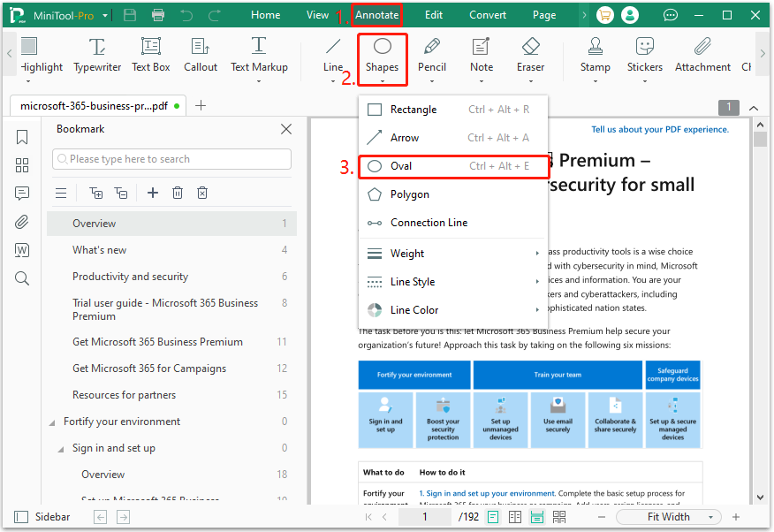Open the comments sidebar icon
Screen dimensions: 774x532
22,193
